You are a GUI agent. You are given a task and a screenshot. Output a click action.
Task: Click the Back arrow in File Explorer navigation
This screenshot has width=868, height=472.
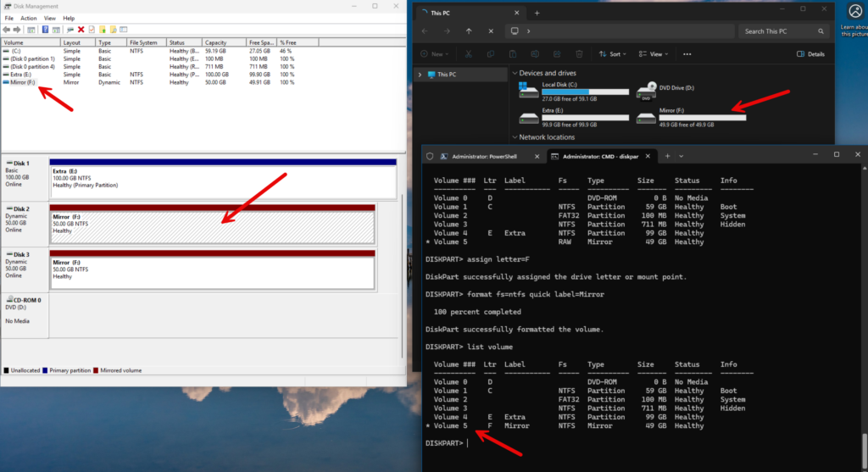pos(425,31)
